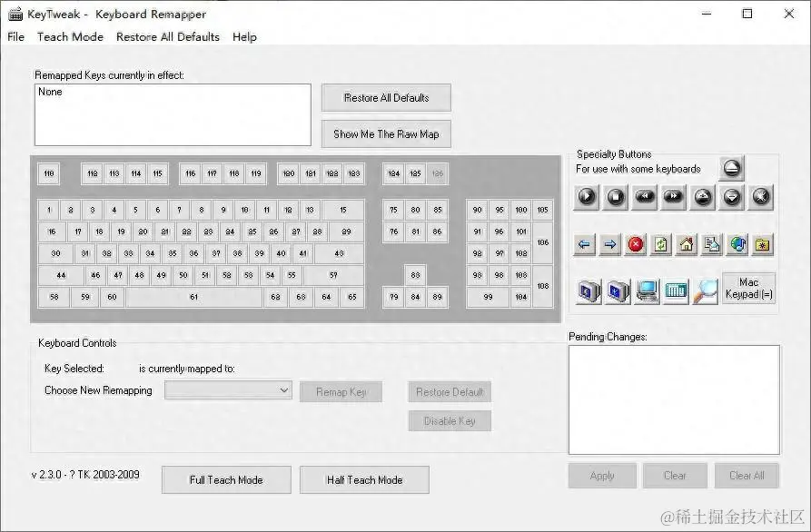Click the red X browser Stop button
Viewport: 811px width, 532px height.
[635, 244]
